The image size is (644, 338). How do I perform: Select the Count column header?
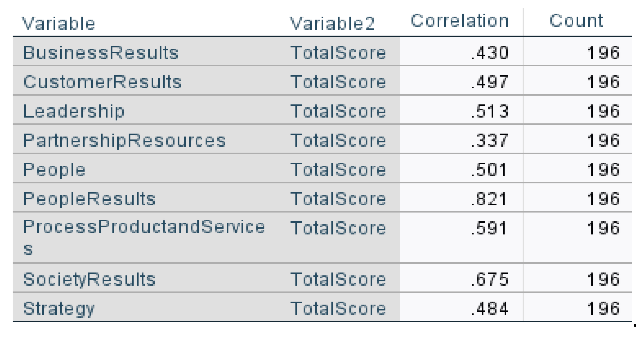576,21
